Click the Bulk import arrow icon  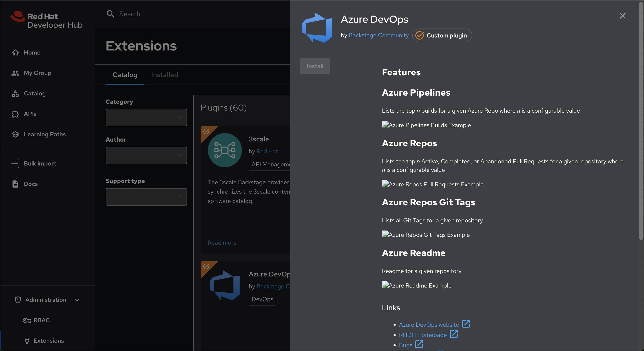click(15, 164)
